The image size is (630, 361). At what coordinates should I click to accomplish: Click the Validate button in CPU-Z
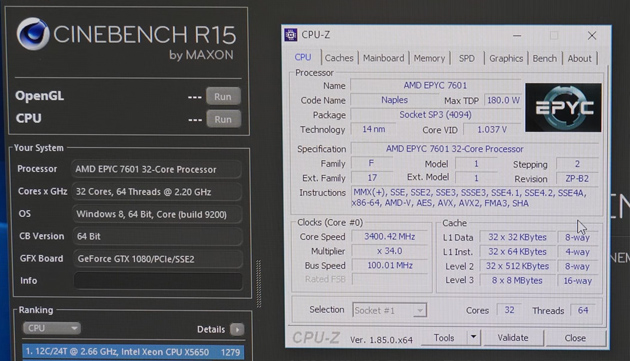coord(513,338)
